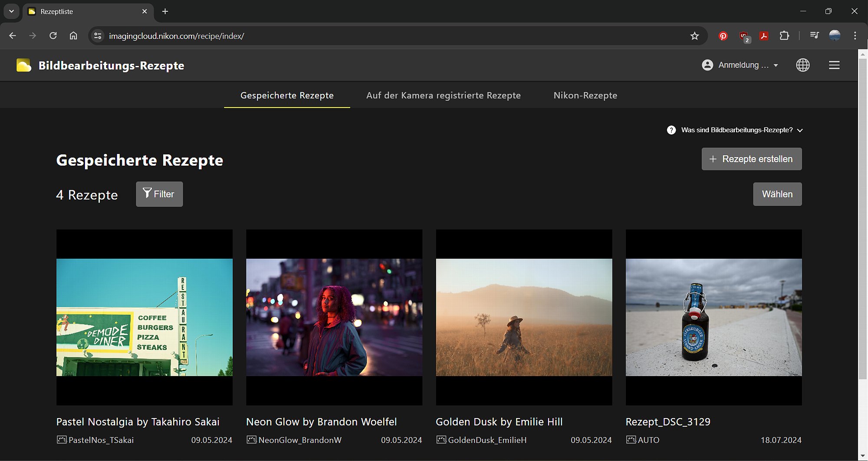Open the Filter button

tap(159, 194)
